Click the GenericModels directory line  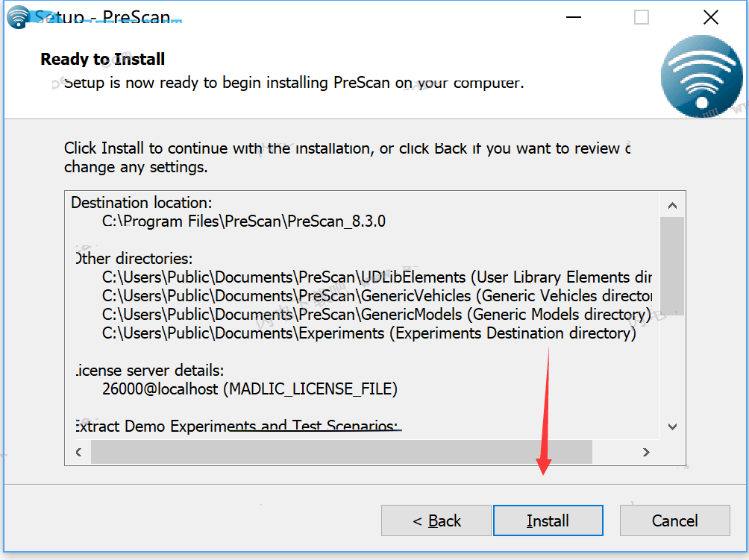(x=377, y=315)
